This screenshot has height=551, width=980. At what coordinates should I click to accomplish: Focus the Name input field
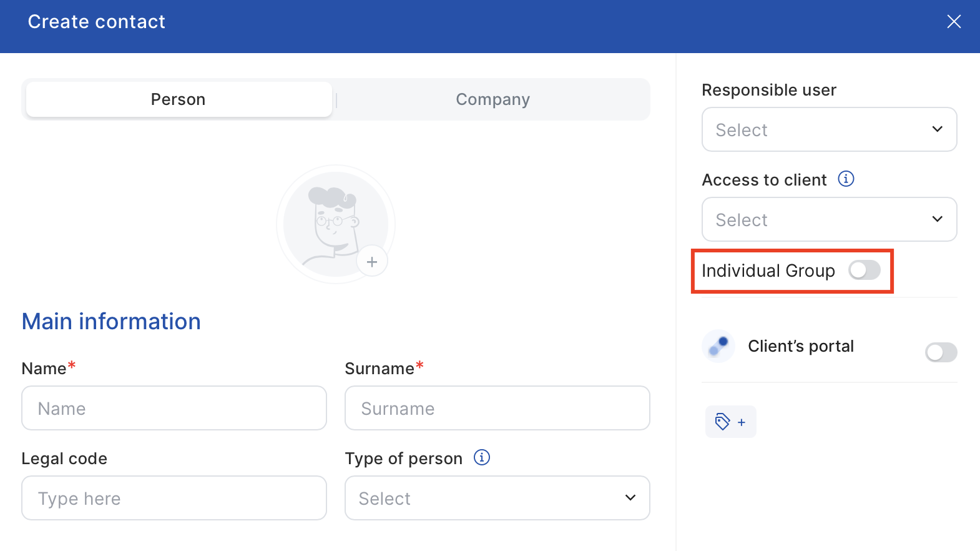(x=174, y=408)
